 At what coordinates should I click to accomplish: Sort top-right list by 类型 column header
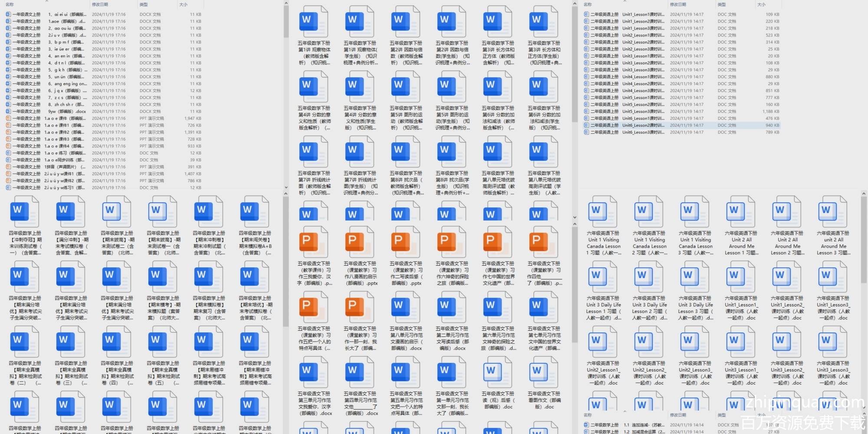721,4
